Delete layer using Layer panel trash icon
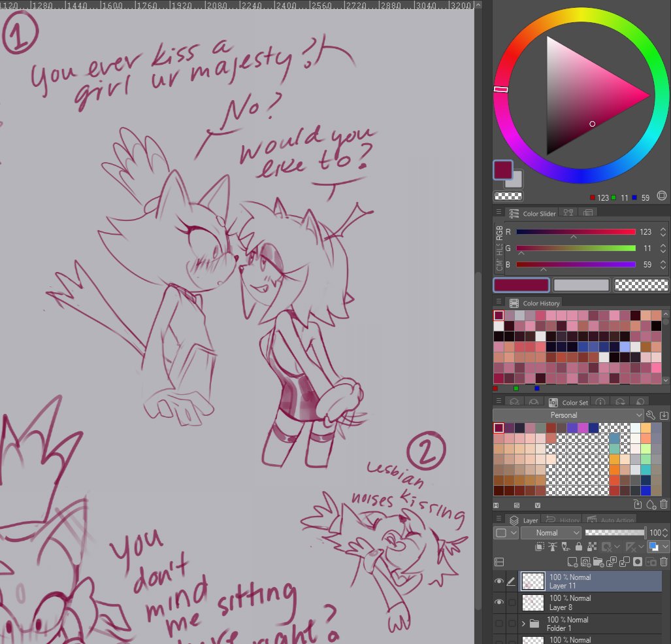Viewport: 671px width, 644px height. coord(664,562)
